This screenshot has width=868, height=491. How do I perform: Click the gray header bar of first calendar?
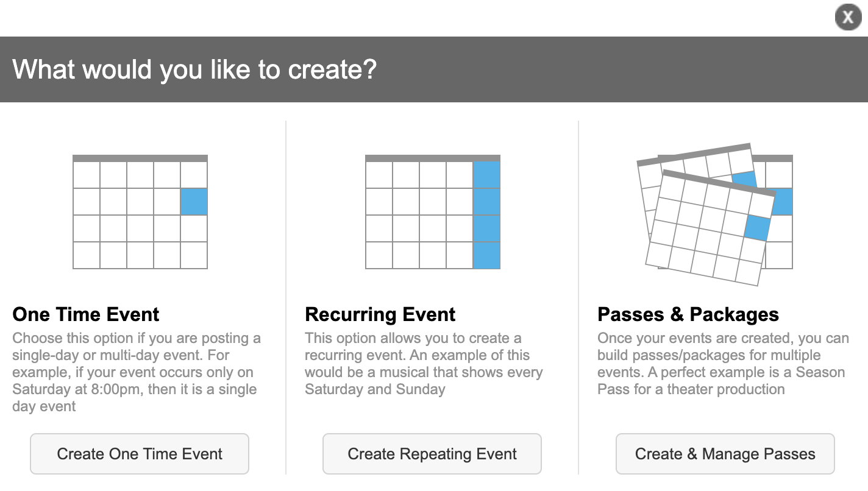click(140, 158)
